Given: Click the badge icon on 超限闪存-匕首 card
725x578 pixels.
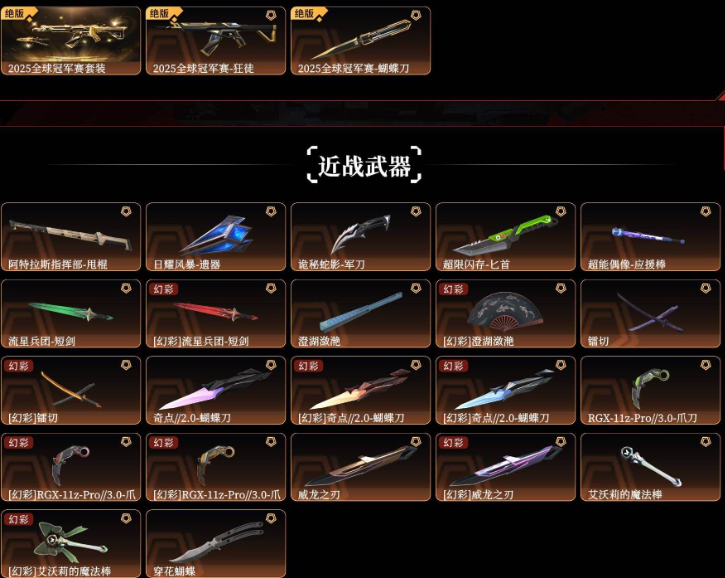Looking at the screenshot, I should click(561, 211).
